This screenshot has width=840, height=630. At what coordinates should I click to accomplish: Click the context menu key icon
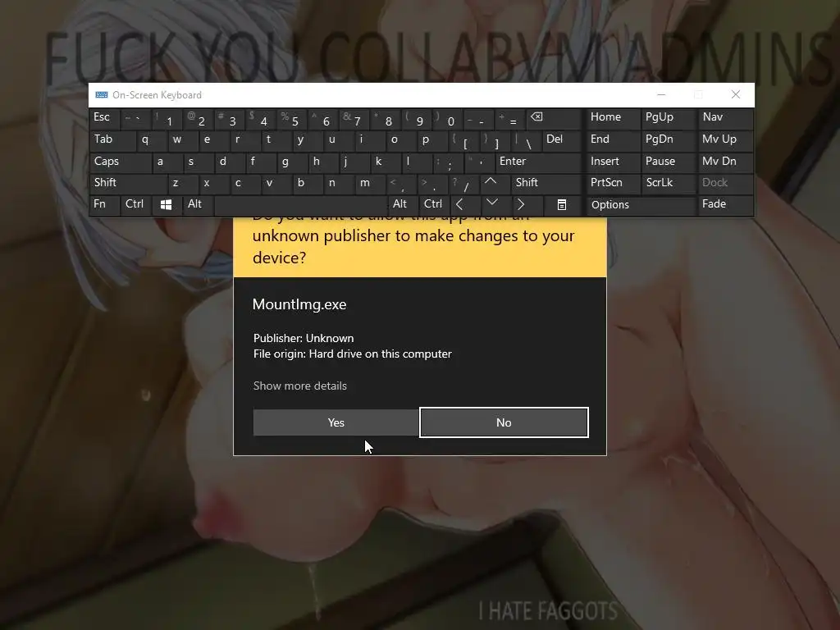(x=561, y=205)
